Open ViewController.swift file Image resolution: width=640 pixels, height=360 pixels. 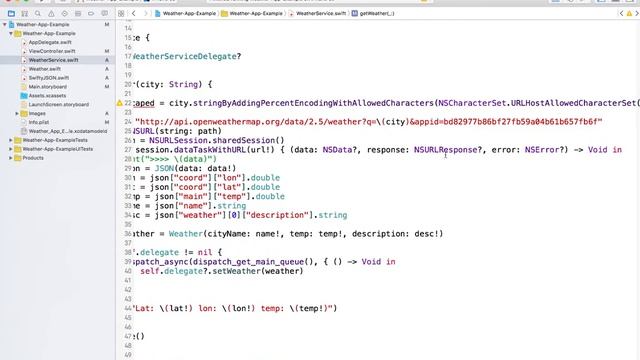(x=52, y=51)
